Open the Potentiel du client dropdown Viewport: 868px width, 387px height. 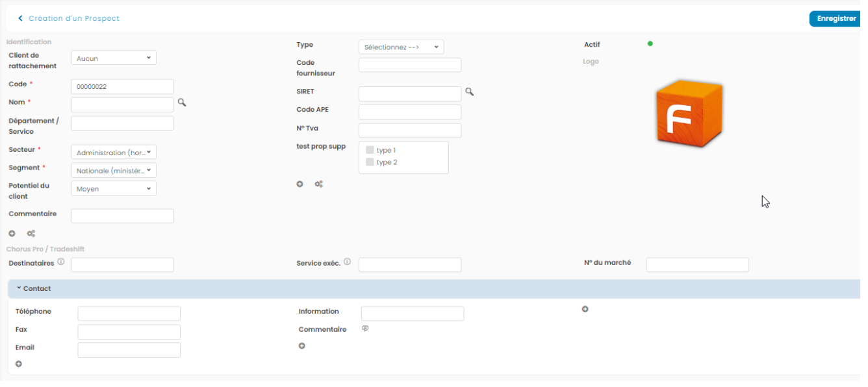click(113, 189)
